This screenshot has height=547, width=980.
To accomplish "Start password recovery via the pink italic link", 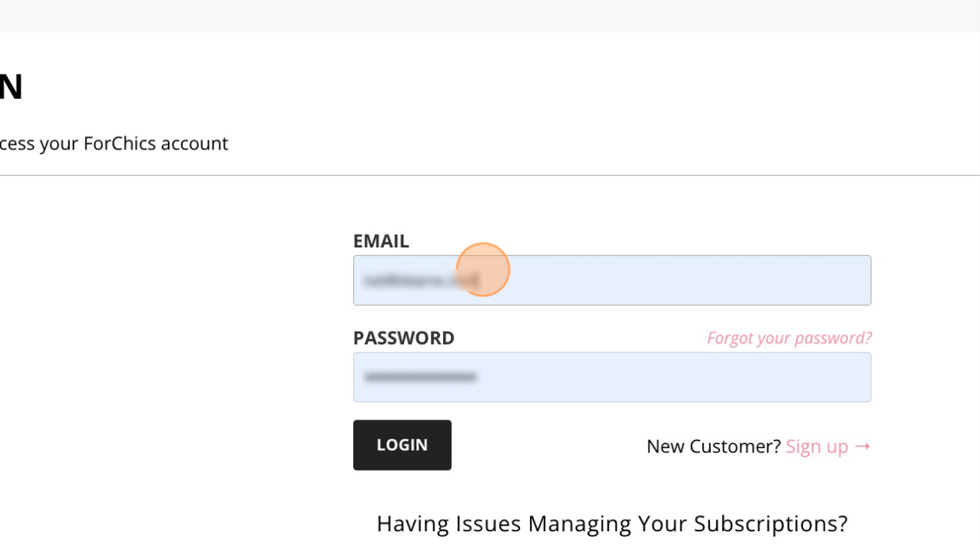I will click(x=789, y=338).
